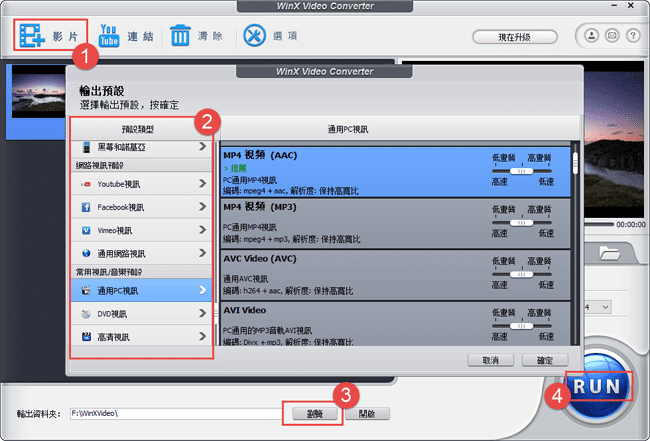Adjust quality slider for MP4 視頻 (AAC)
The width and height of the screenshot is (650, 441).
coord(521,171)
